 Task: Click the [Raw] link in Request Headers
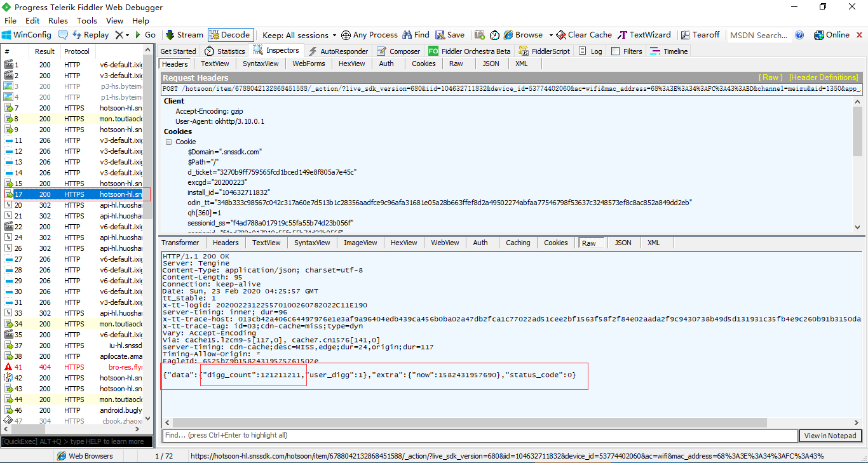770,77
